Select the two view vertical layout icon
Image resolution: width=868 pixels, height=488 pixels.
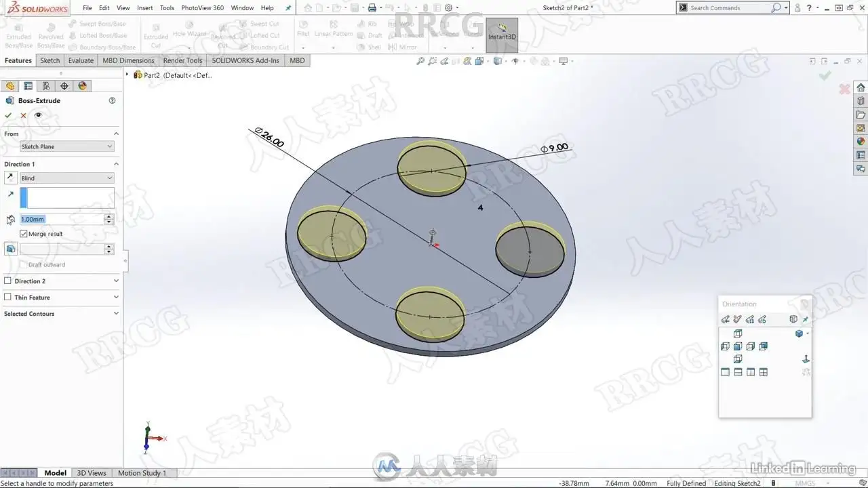(751, 372)
